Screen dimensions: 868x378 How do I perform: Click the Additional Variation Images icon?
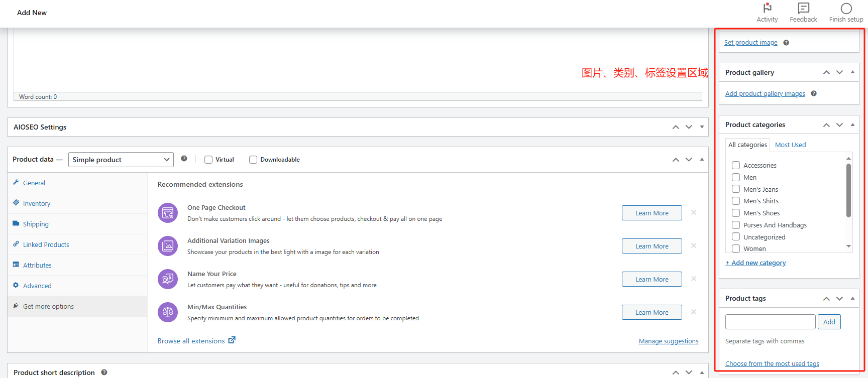coord(168,246)
